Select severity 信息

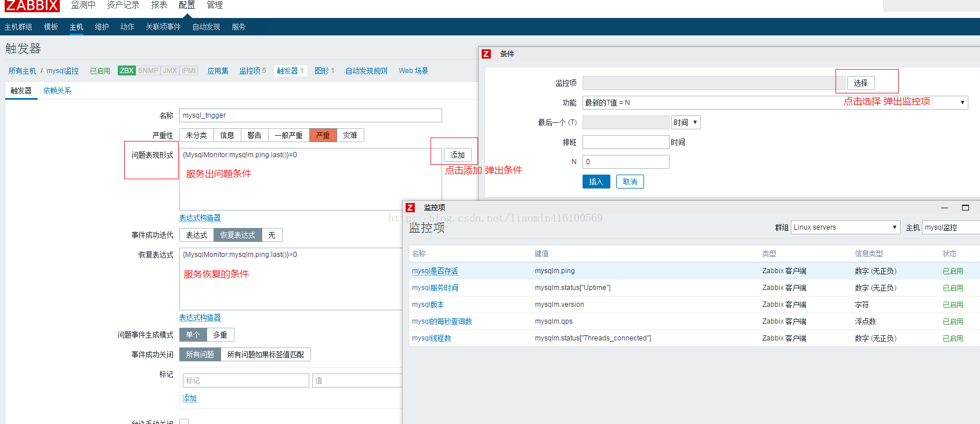227,135
